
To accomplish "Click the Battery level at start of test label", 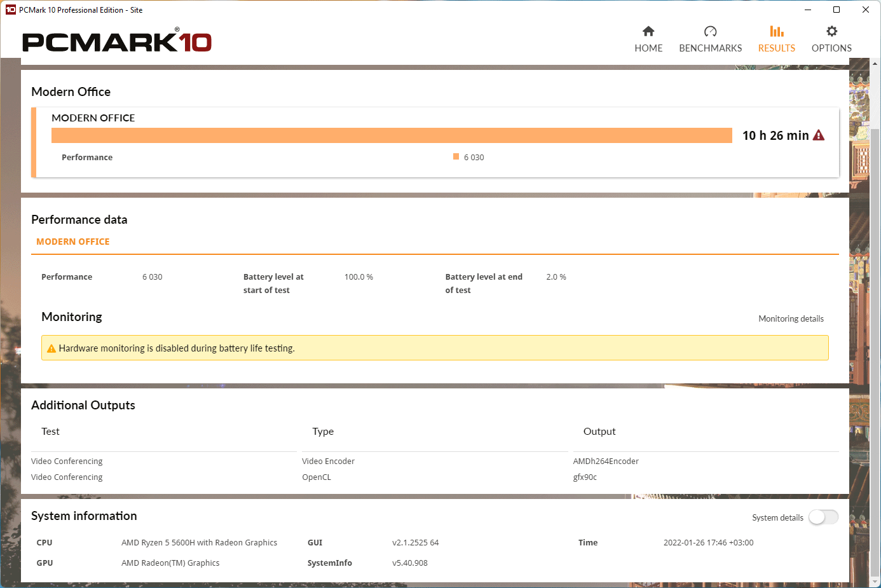I will click(x=273, y=284).
